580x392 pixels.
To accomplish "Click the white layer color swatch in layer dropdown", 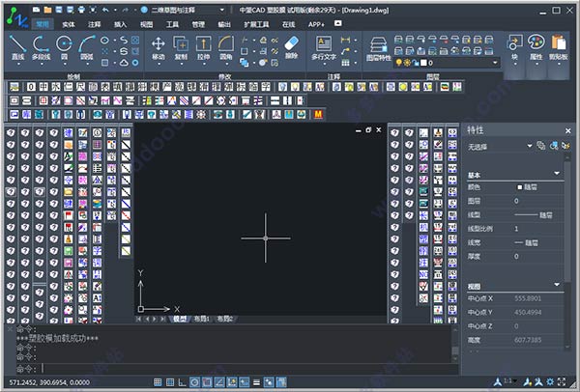I will [x=424, y=63].
